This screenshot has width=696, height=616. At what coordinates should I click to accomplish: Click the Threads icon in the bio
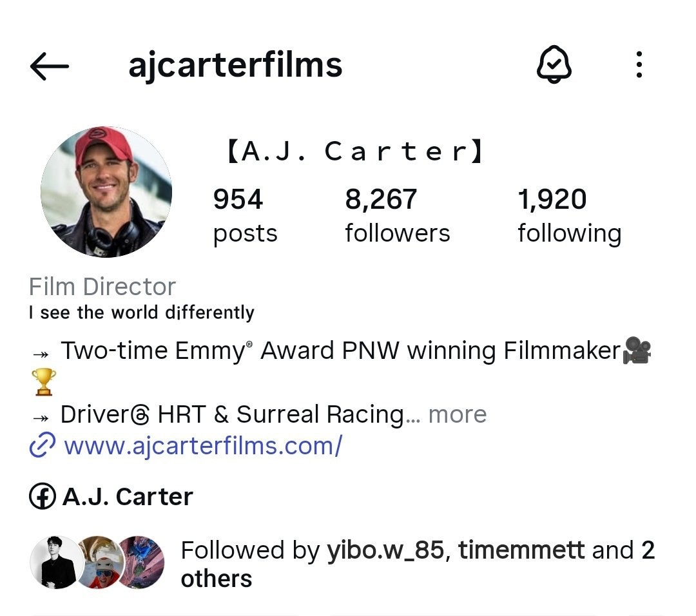click(140, 416)
